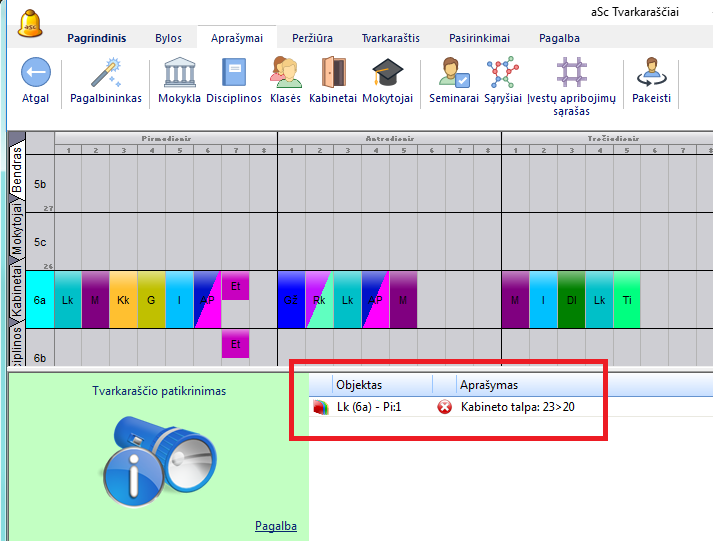Select the Kabinetai vertical side tab
The image size is (713, 541).
pyautogui.click(x=17, y=290)
